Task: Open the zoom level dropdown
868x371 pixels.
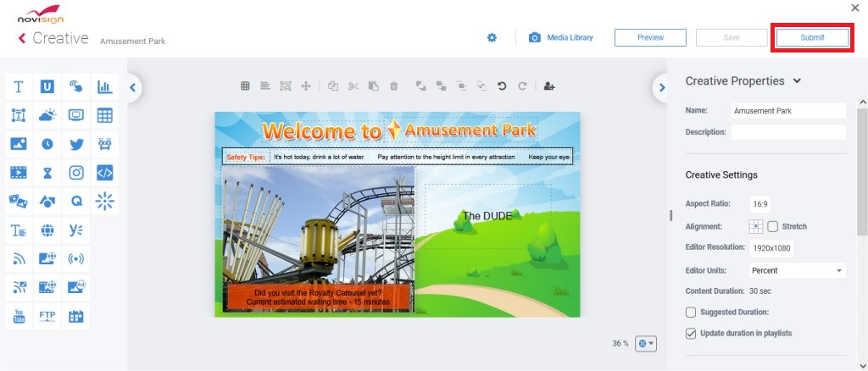Action: pos(646,343)
